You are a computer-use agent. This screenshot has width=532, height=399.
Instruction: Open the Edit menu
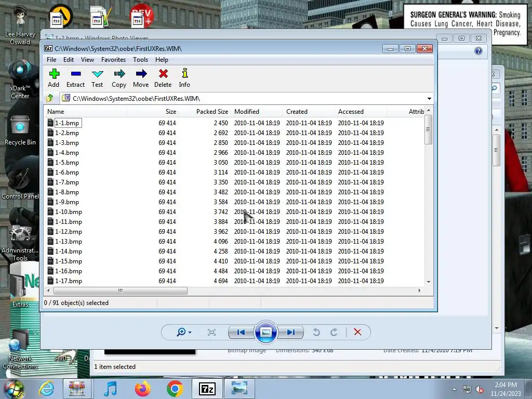click(69, 60)
